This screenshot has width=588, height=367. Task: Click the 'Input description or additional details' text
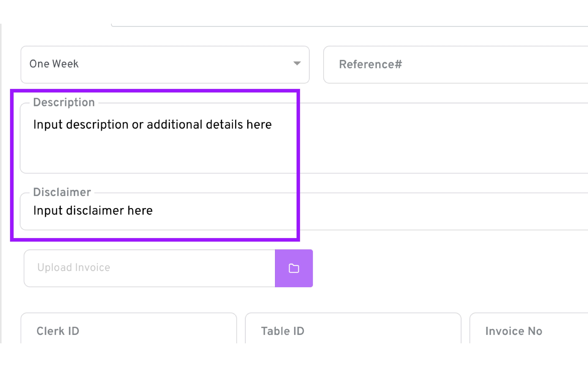[152, 124]
